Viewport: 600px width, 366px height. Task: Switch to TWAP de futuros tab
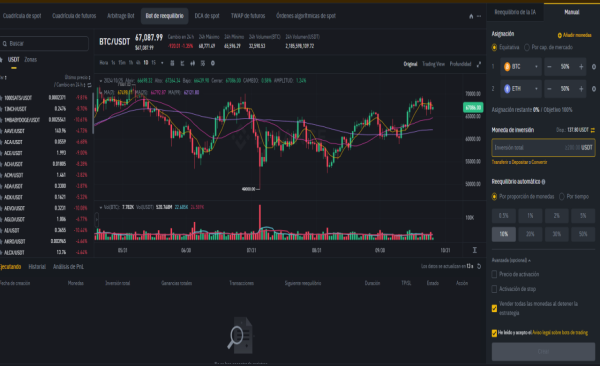(x=248, y=16)
